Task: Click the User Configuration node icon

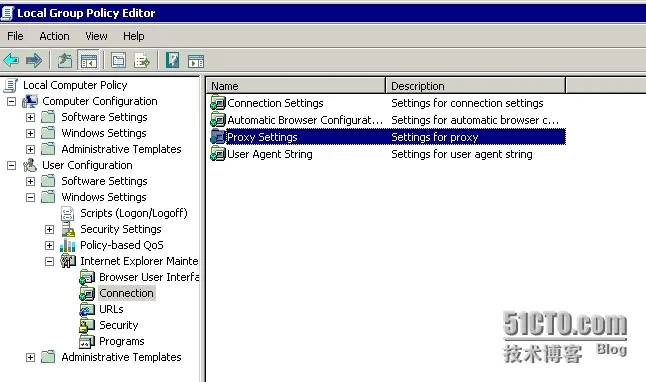Action: pyautogui.click(x=30, y=165)
